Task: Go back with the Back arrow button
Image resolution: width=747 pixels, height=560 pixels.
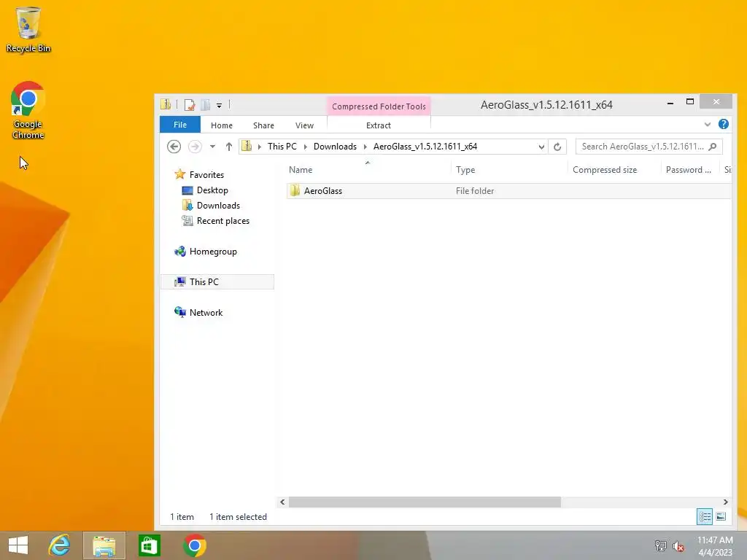Action: pos(174,147)
